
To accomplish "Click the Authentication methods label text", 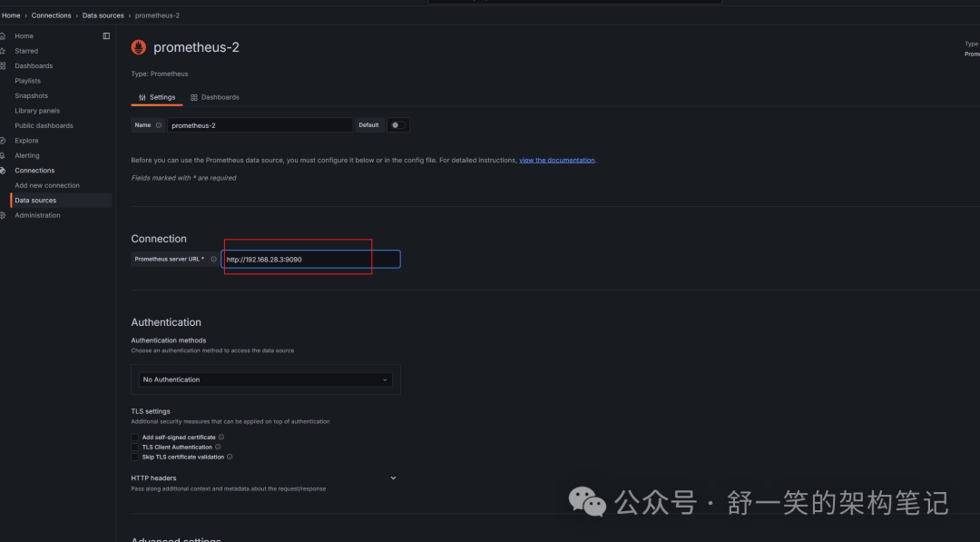I will tap(168, 340).
